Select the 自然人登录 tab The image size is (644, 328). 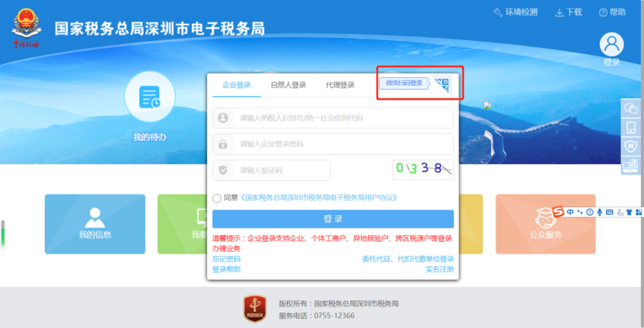289,85
